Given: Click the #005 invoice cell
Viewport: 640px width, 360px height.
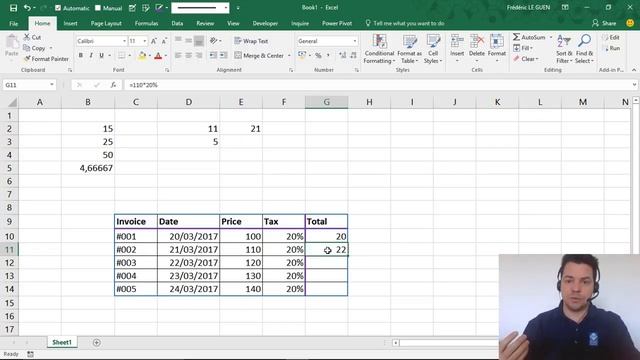Looking at the screenshot, I should (x=136, y=289).
